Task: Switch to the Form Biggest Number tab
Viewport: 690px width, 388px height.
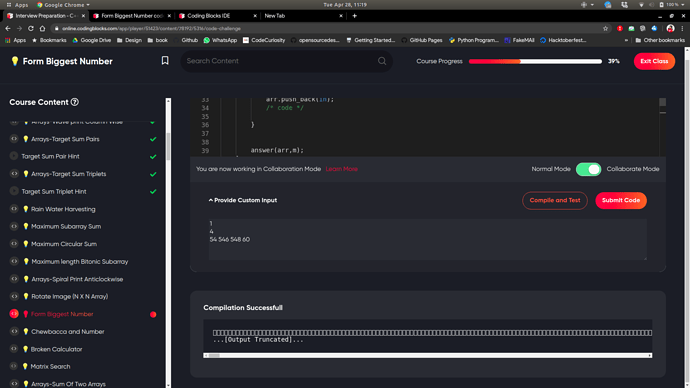Action: click(x=132, y=16)
